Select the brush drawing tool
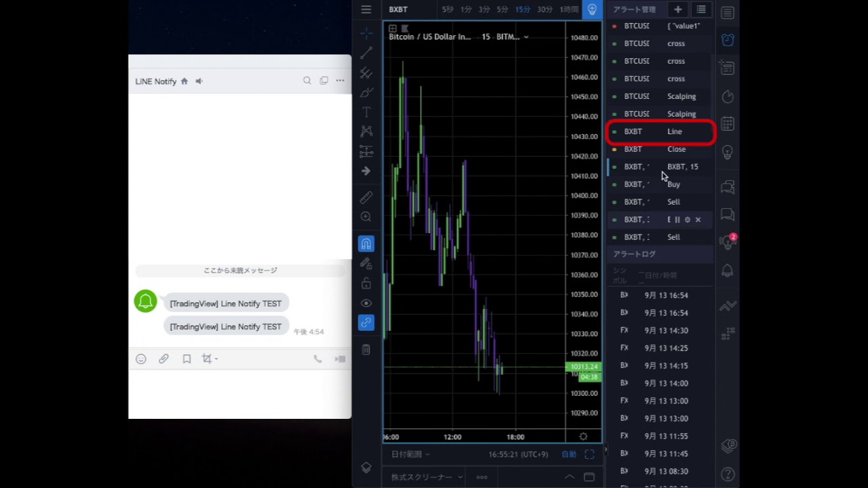Viewport: 868px width, 488px height. [366, 92]
